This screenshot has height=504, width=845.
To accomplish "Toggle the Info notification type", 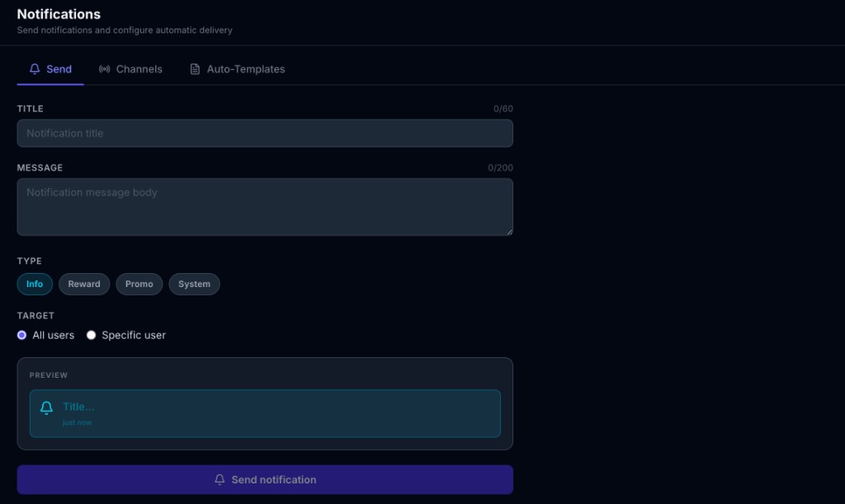I will (x=35, y=284).
